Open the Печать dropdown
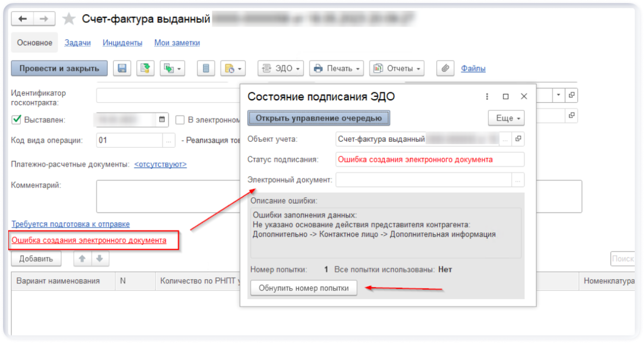The height and width of the screenshot is (343, 644). pyautogui.click(x=336, y=68)
